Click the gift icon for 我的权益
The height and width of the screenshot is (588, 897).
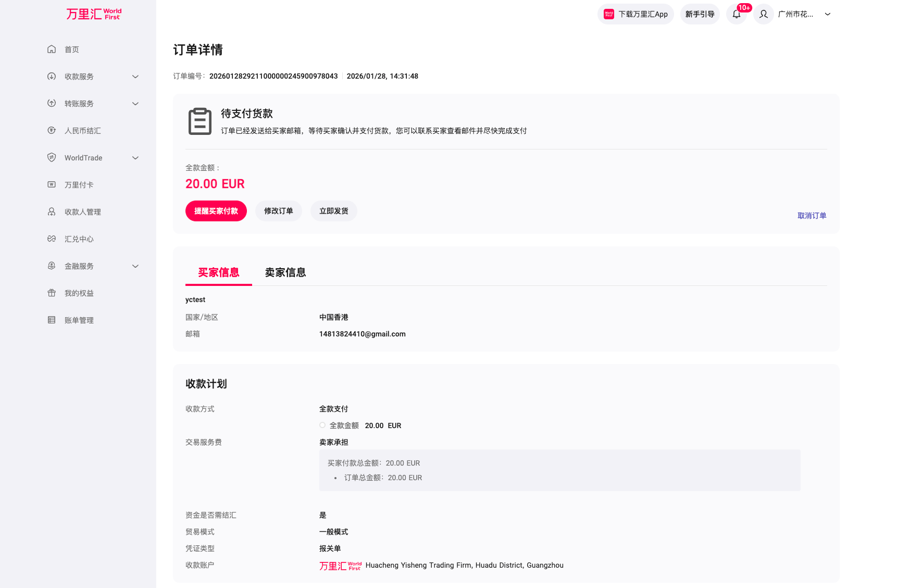pos(52,293)
